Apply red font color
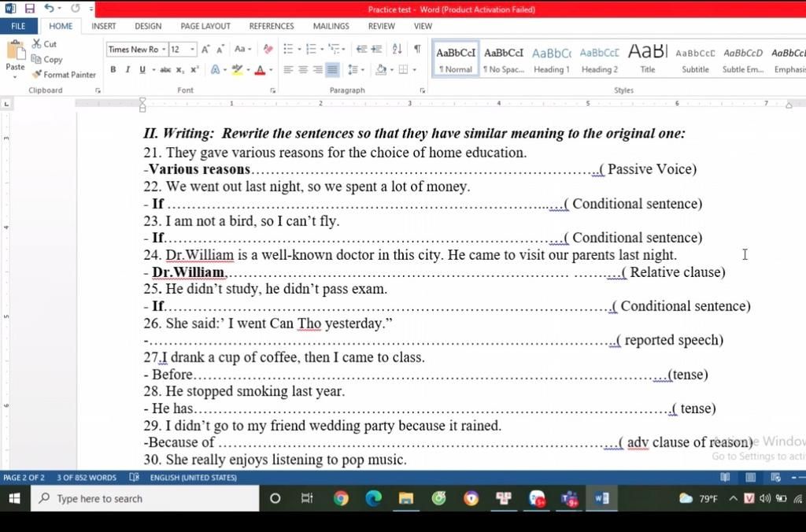The height and width of the screenshot is (532, 806). 260,70
